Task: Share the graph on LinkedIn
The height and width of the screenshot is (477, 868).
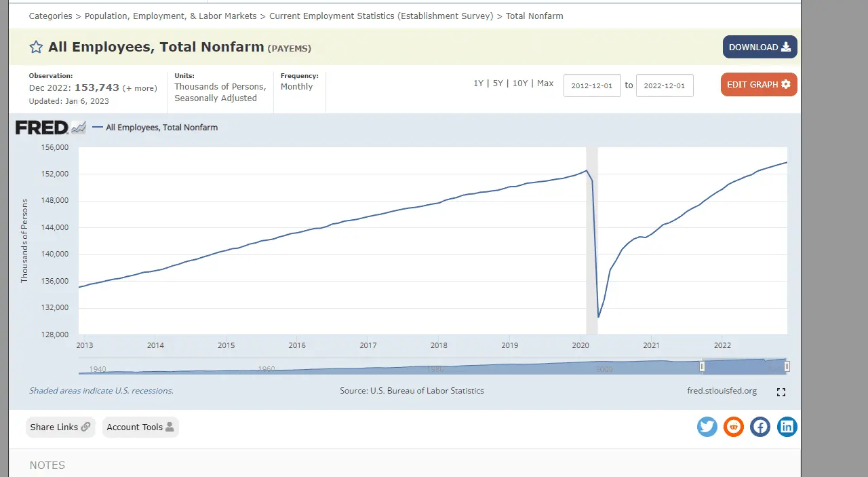Action: [x=787, y=427]
